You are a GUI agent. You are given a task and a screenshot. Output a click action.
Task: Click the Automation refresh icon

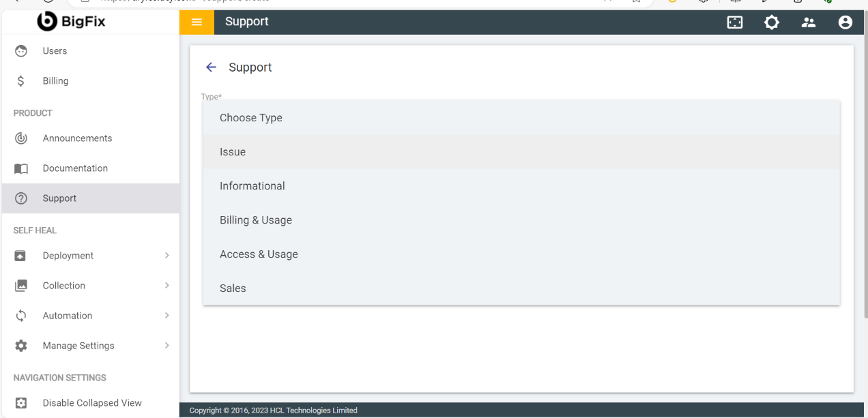coord(21,316)
